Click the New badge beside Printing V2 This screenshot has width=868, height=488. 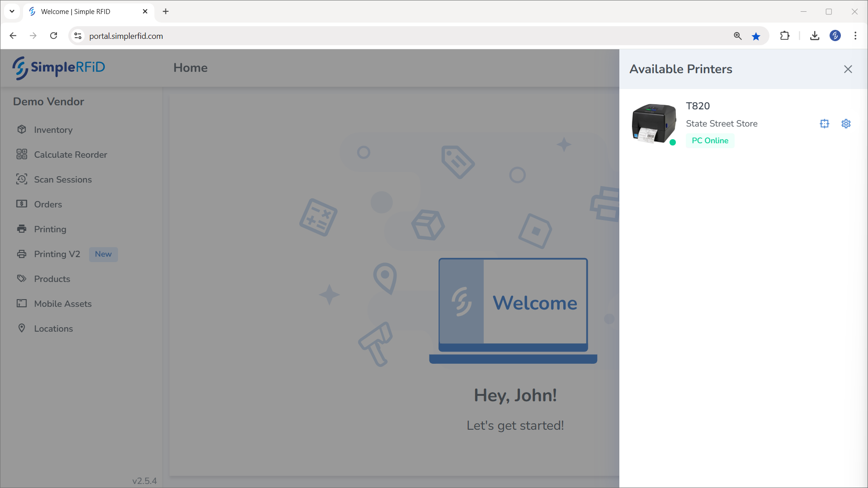click(x=103, y=254)
